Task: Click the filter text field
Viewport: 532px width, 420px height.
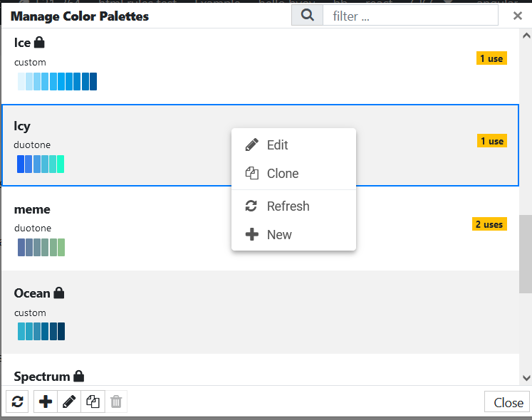Action: tap(410, 16)
